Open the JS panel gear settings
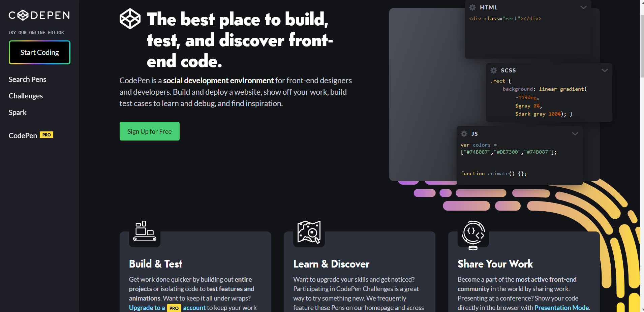The width and height of the screenshot is (644, 312). (x=464, y=134)
